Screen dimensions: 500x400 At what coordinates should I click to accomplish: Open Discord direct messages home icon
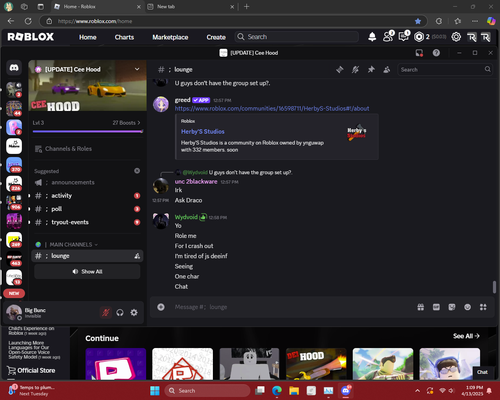14,68
